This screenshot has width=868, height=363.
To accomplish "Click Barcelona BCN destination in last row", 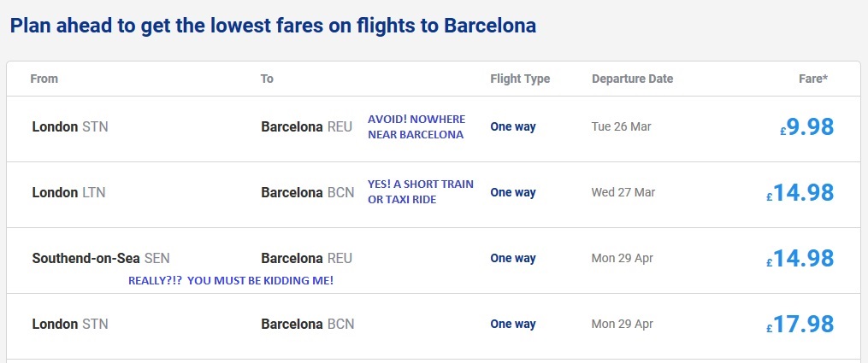I will tap(307, 325).
